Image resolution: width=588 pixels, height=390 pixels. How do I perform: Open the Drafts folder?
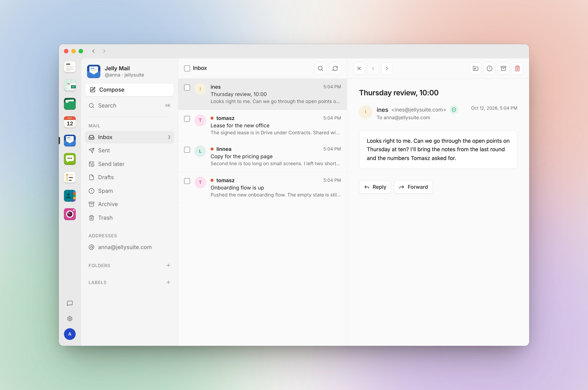129,177
